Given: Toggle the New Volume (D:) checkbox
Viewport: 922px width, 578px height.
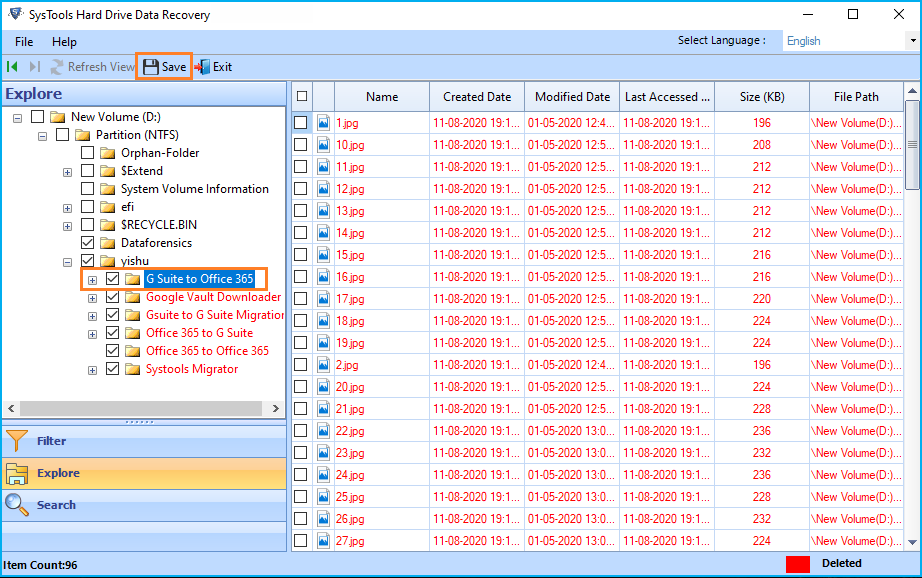Looking at the screenshot, I should coord(37,116).
